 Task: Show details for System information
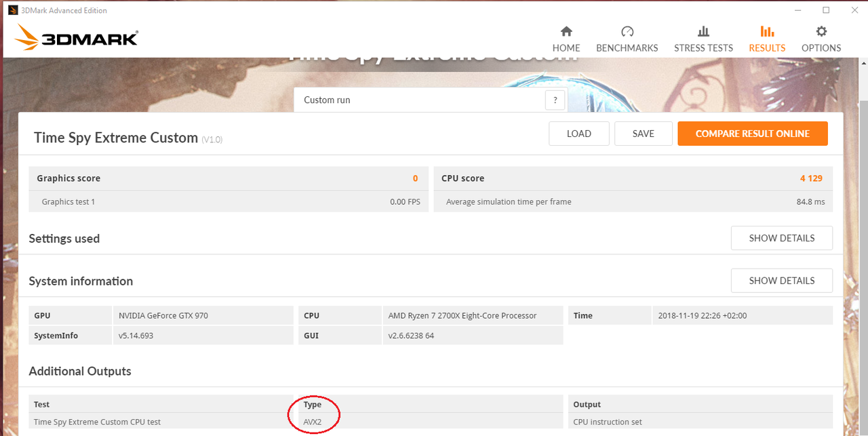pyautogui.click(x=782, y=280)
